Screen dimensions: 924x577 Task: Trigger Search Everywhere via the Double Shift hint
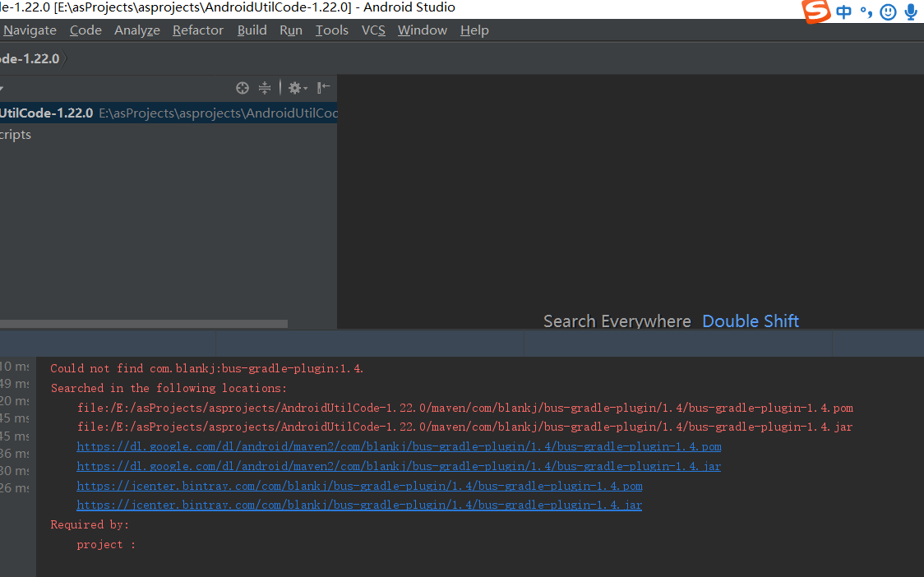pyautogui.click(x=750, y=321)
